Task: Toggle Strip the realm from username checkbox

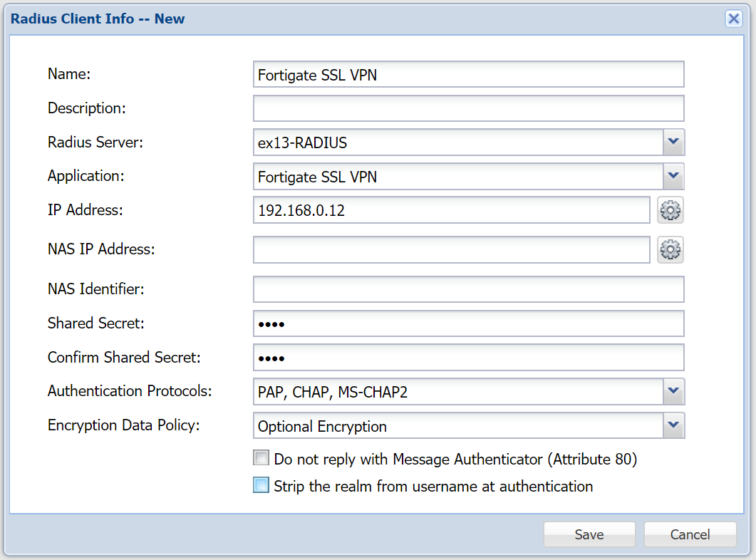Action: pyautogui.click(x=262, y=486)
